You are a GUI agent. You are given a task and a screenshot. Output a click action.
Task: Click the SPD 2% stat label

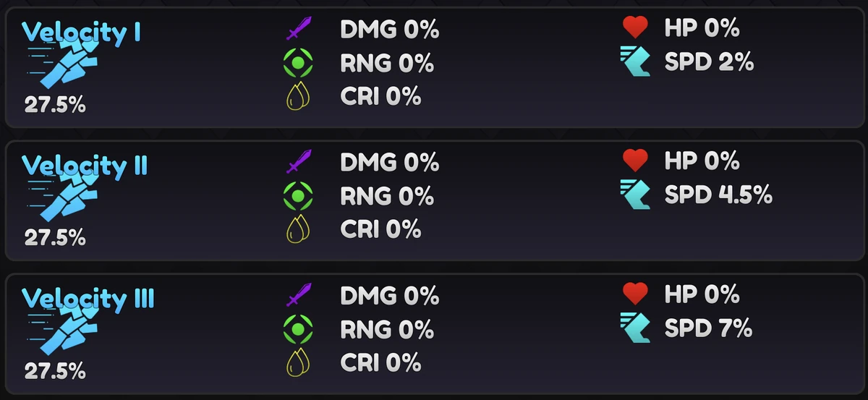pos(709,62)
